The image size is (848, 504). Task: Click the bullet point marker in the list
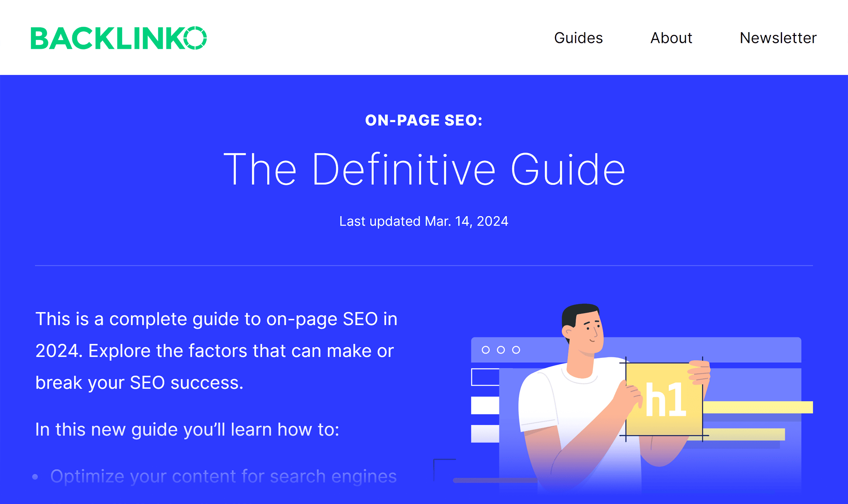click(36, 476)
